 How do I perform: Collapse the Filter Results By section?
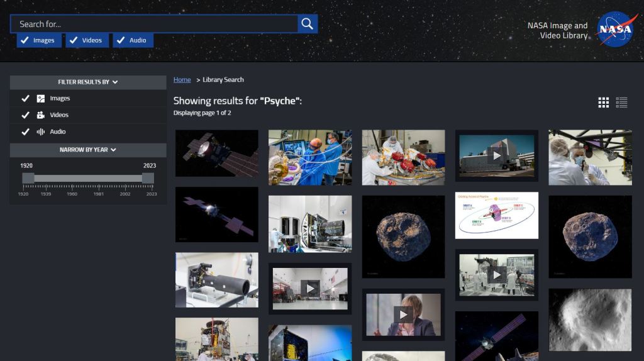click(88, 82)
